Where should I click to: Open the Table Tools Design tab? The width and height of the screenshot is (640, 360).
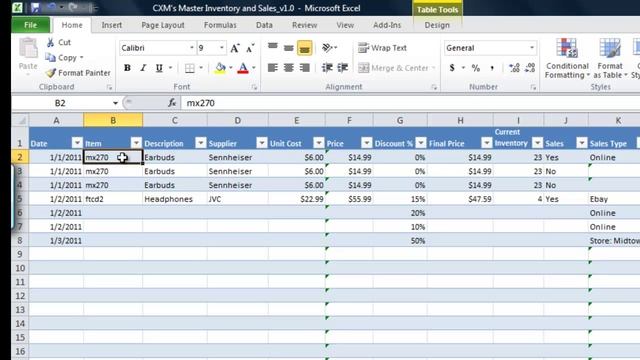(x=437, y=25)
